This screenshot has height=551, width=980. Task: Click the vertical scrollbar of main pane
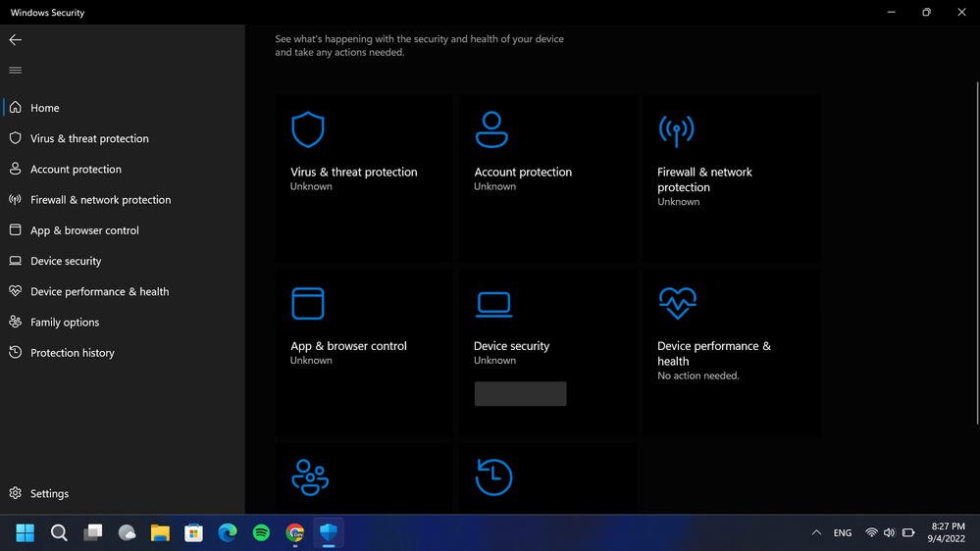(977, 253)
